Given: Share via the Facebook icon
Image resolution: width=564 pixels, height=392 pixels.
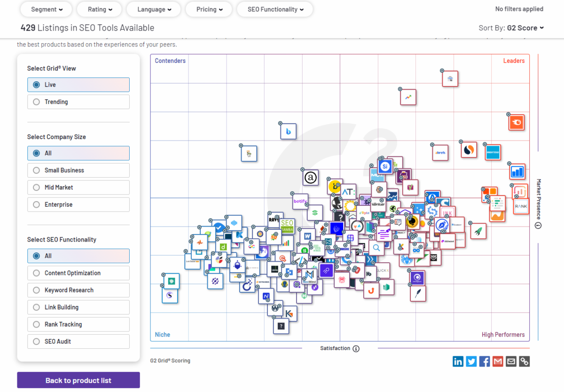Looking at the screenshot, I should pos(485,361).
